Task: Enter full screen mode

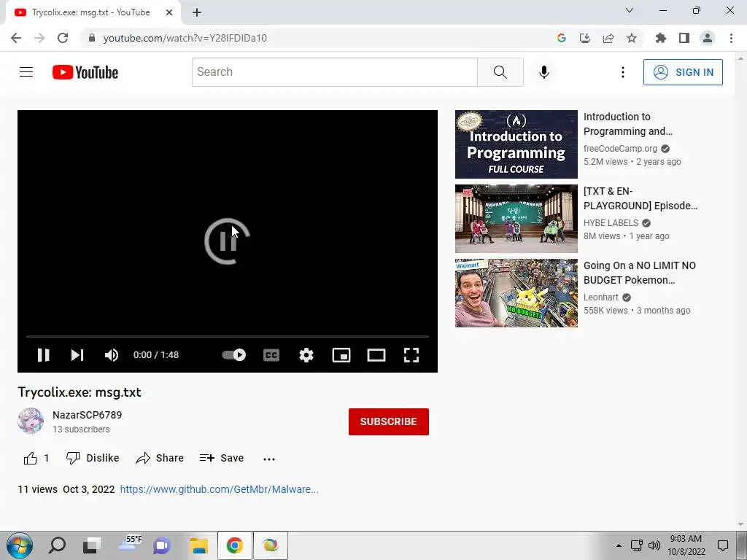Action: (411, 355)
